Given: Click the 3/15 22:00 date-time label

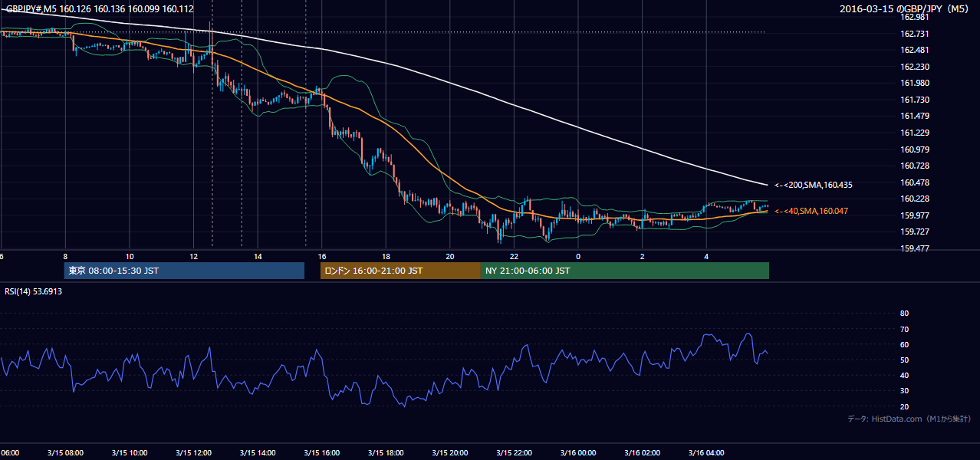Looking at the screenshot, I should 514,452.
